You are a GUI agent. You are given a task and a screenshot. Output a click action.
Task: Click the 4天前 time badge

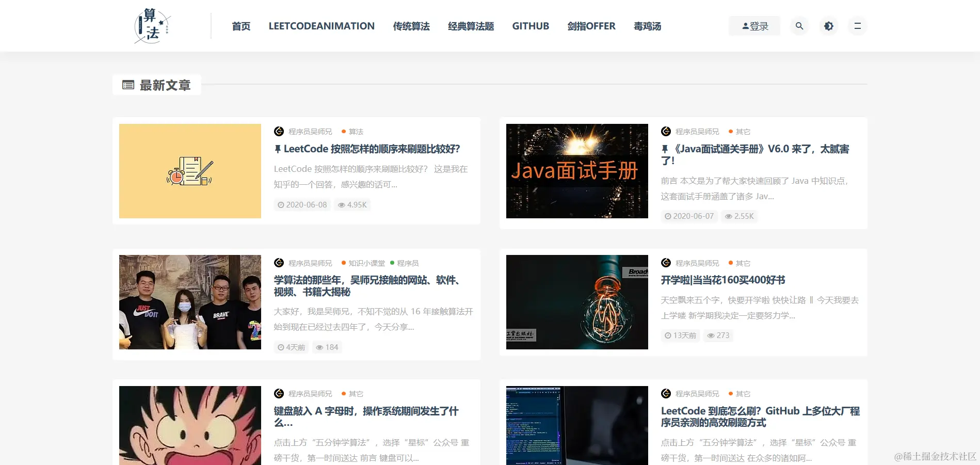tap(292, 347)
